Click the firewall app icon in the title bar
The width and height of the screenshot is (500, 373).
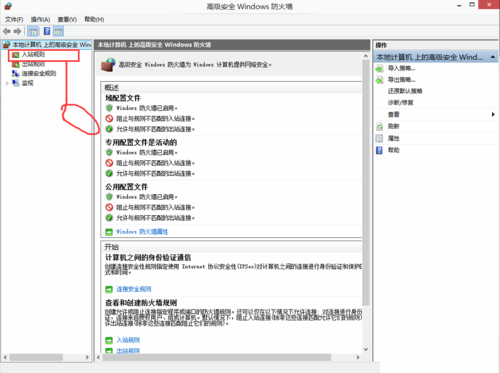click(8, 6)
